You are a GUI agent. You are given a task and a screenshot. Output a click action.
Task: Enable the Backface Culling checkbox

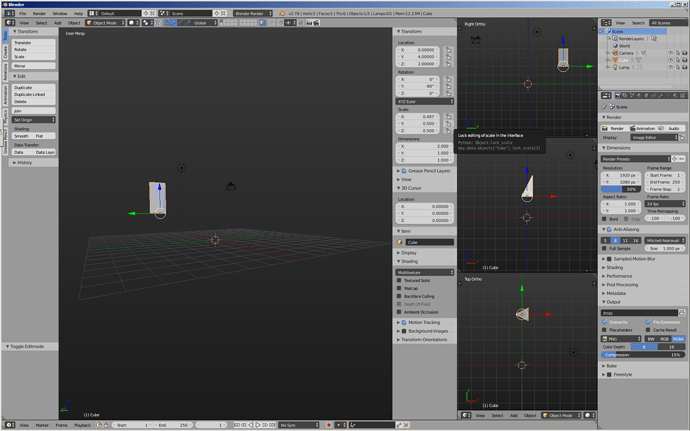[399, 296]
